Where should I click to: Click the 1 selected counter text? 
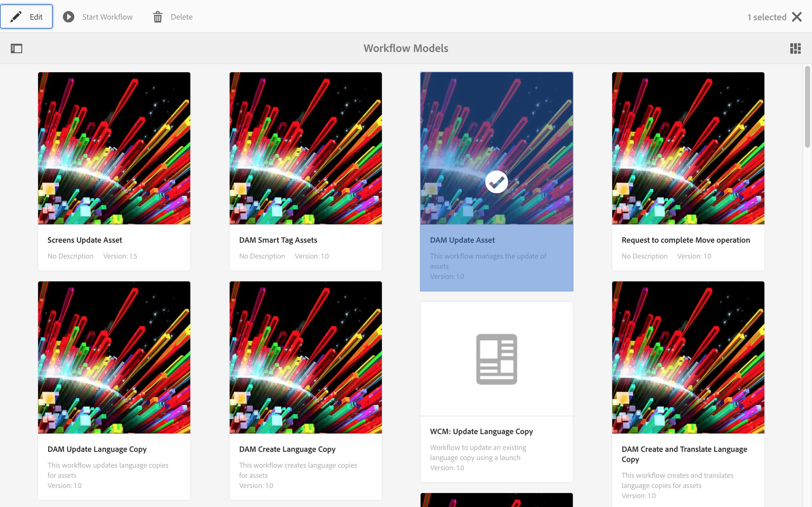(x=767, y=17)
